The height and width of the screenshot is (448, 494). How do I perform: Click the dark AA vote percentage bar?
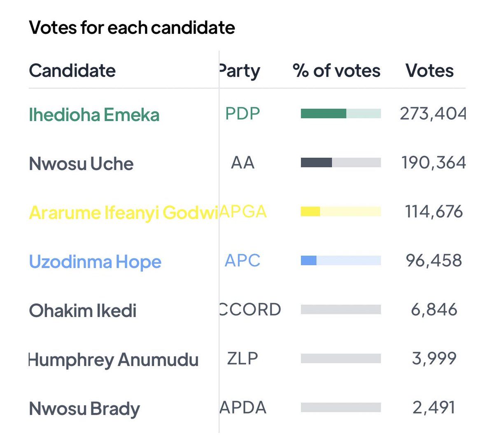coord(340,163)
